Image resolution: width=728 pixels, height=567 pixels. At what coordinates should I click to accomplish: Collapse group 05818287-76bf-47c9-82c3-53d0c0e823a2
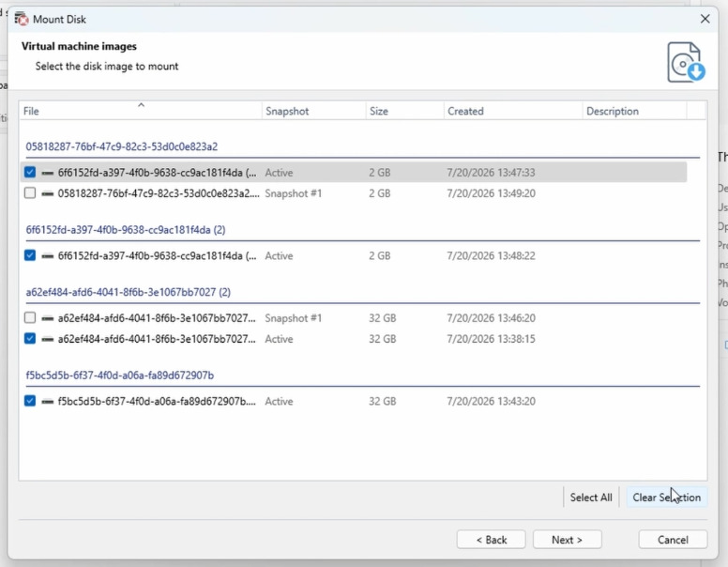click(x=122, y=146)
